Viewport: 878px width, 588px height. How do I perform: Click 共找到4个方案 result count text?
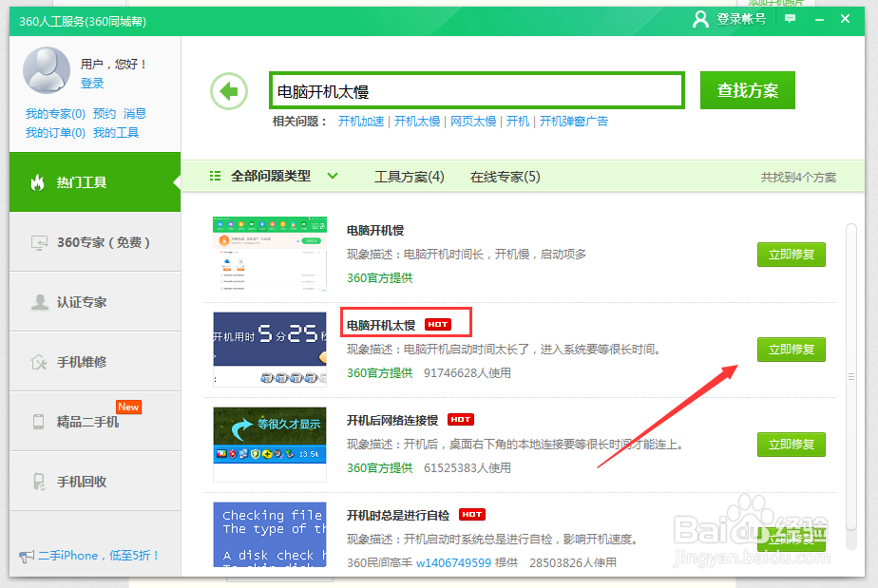pos(798,178)
